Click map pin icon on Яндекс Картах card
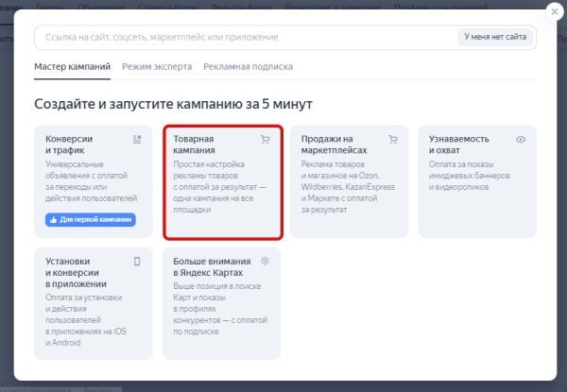Viewport: 567px width, 392px height. click(x=266, y=261)
